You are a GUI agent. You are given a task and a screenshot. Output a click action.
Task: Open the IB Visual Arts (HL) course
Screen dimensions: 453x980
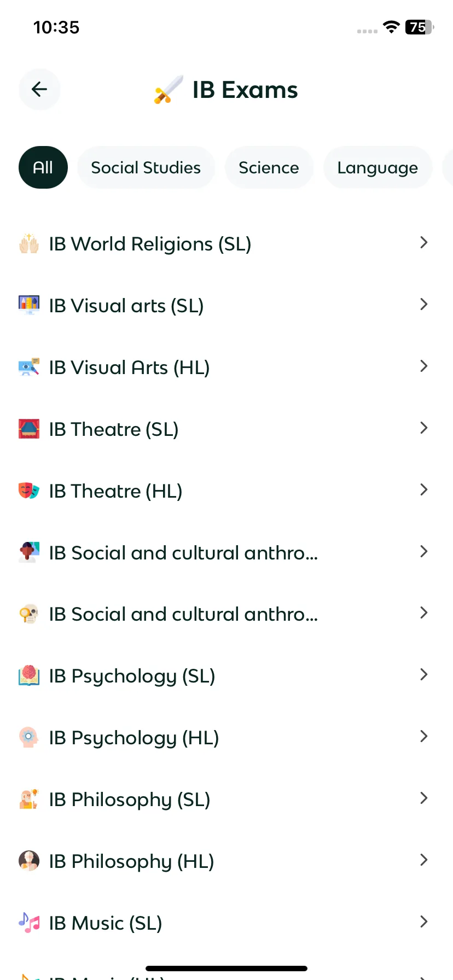click(226, 367)
